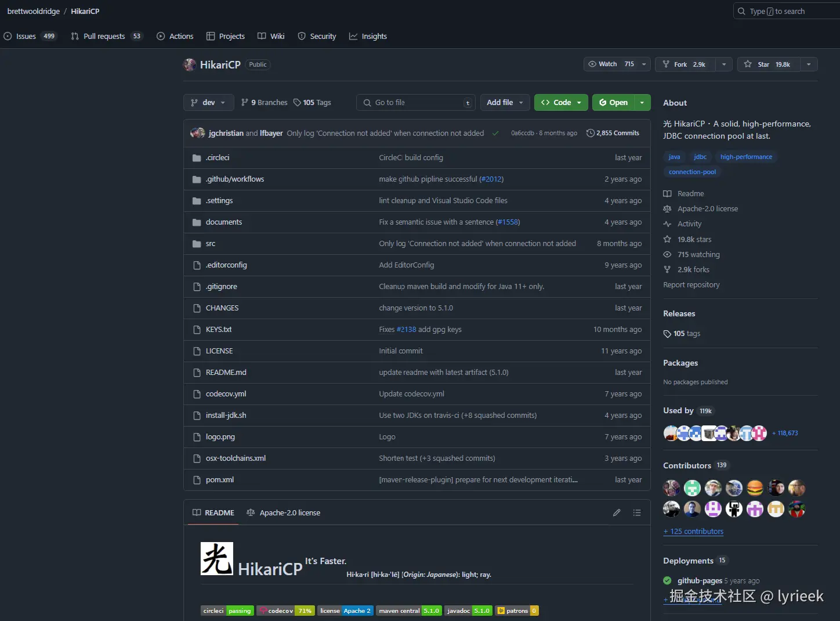
Task: Star the HikariCP repository
Action: click(769, 64)
